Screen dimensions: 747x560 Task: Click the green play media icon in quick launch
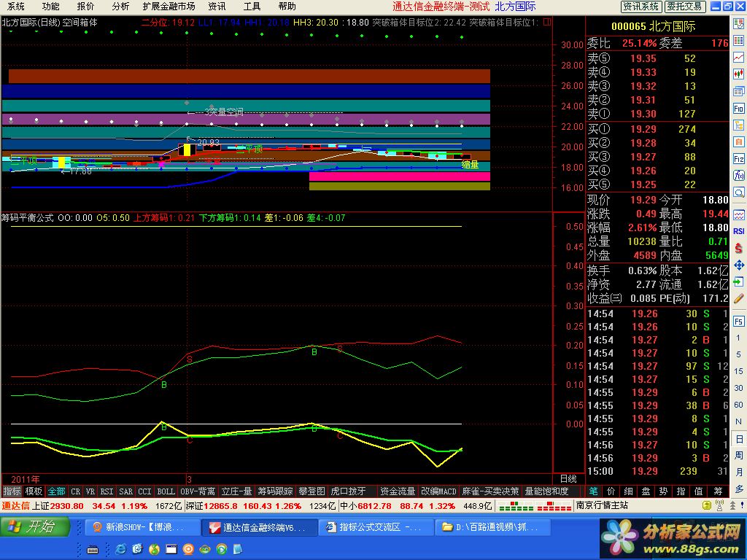(x=222, y=549)
